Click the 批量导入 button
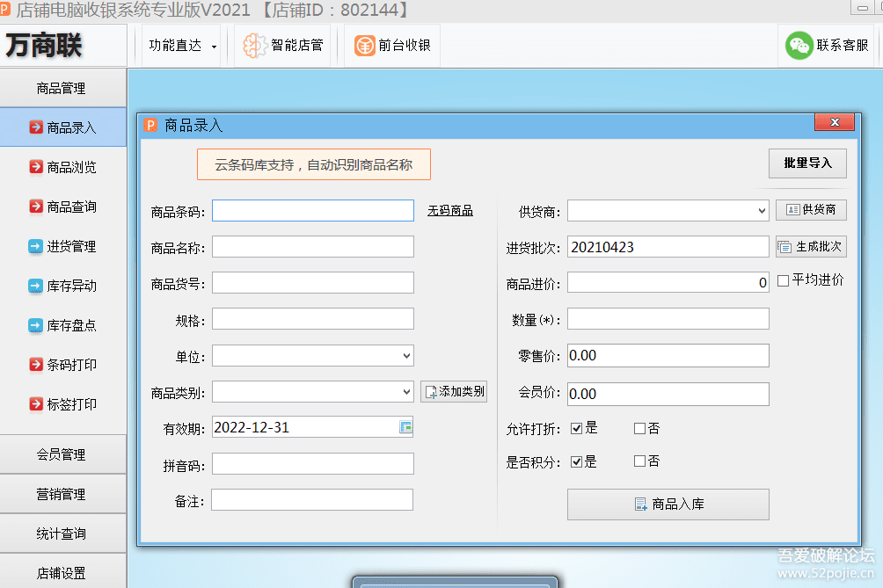 click(807, 163)
